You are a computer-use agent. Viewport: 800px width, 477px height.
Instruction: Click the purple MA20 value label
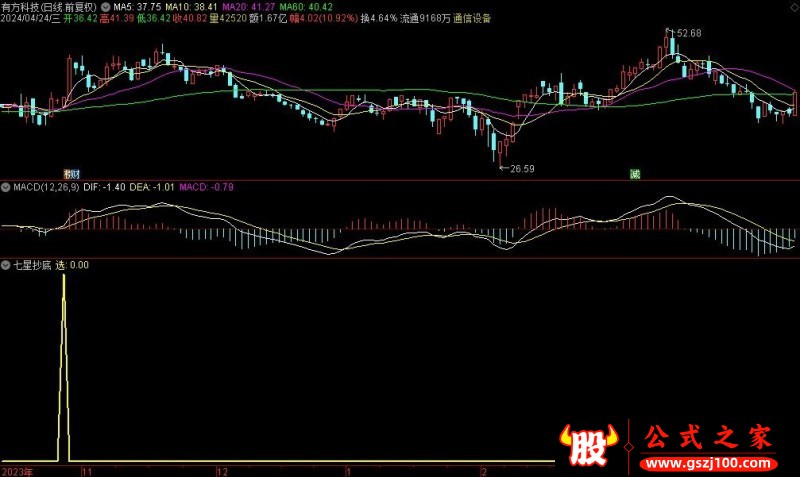click(x=249, y=7)
